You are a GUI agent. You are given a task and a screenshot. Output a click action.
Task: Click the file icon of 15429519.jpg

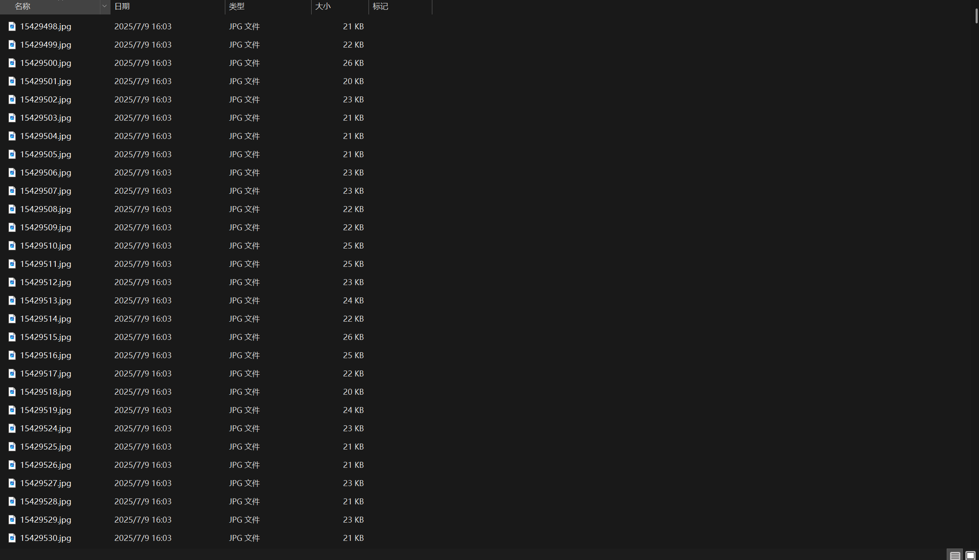[12, 410]
